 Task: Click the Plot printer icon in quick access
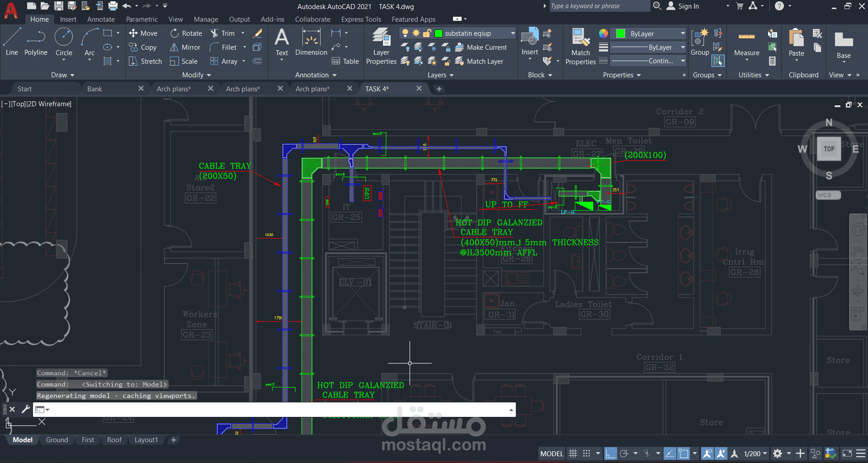(x=113, y=6)
